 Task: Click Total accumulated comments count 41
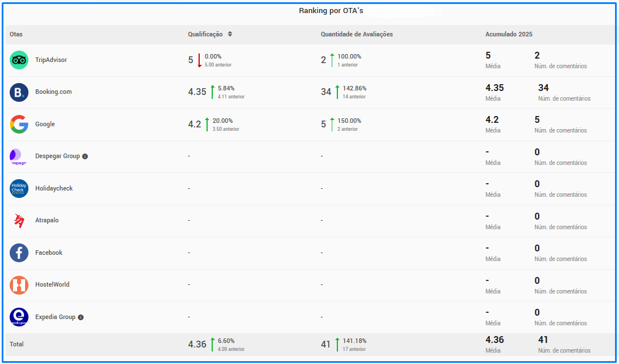pyautogui.click(x=543, y=340)
